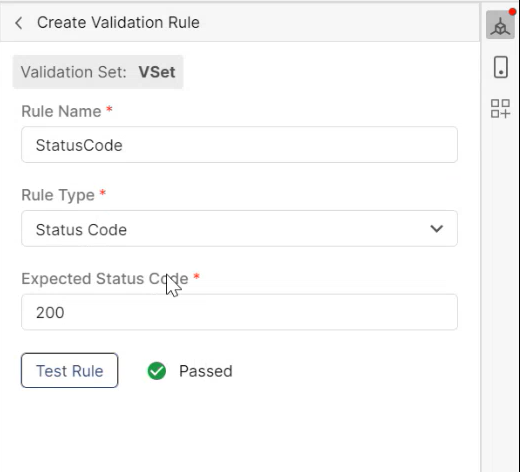Image resolution: width=520 pixels, height=472 pixels.
Task: Click the Validation Set VSet chip
Action: 98,72
